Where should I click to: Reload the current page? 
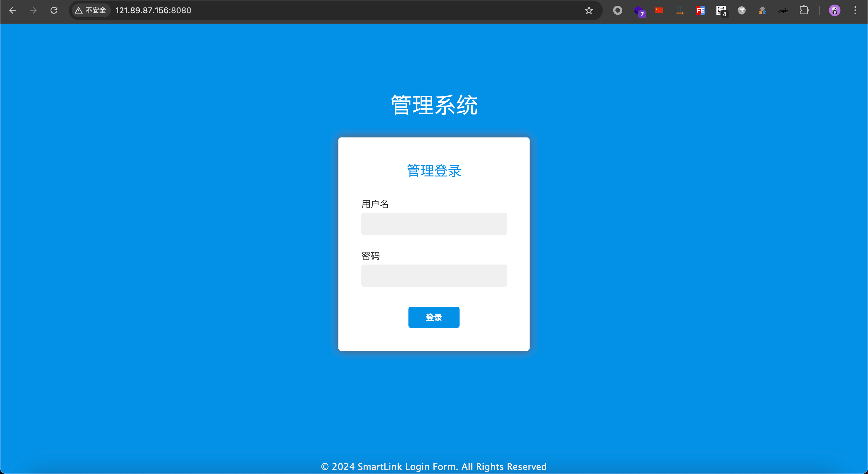tap(54, 10)
